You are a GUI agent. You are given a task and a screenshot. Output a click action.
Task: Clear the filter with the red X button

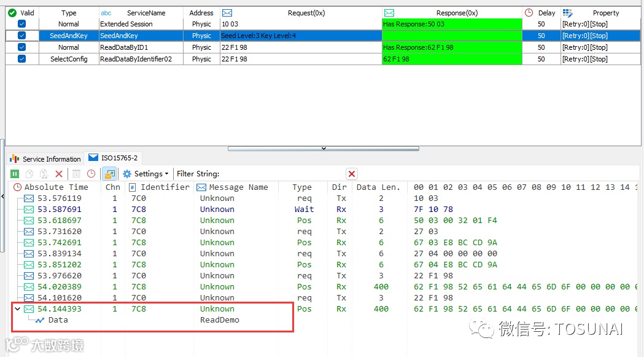pos(352,174)
